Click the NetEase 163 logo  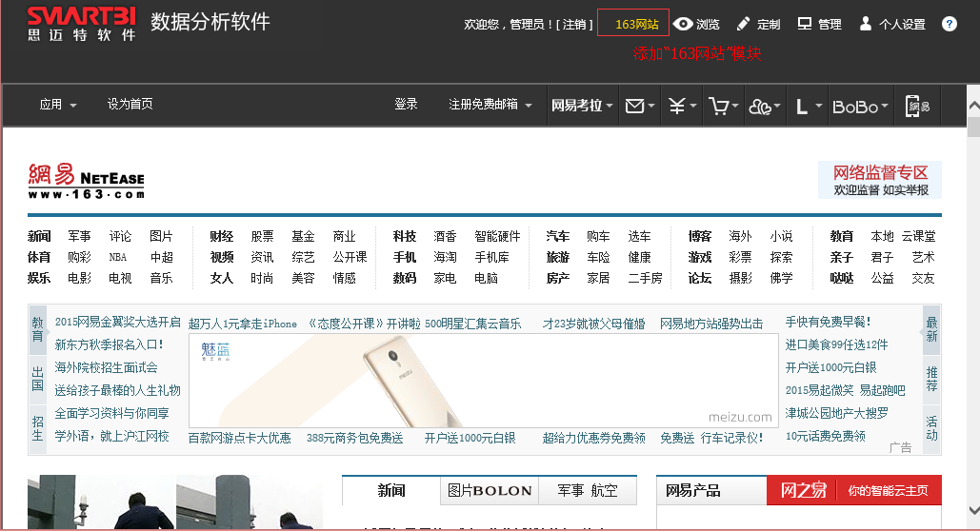(87, 181)
